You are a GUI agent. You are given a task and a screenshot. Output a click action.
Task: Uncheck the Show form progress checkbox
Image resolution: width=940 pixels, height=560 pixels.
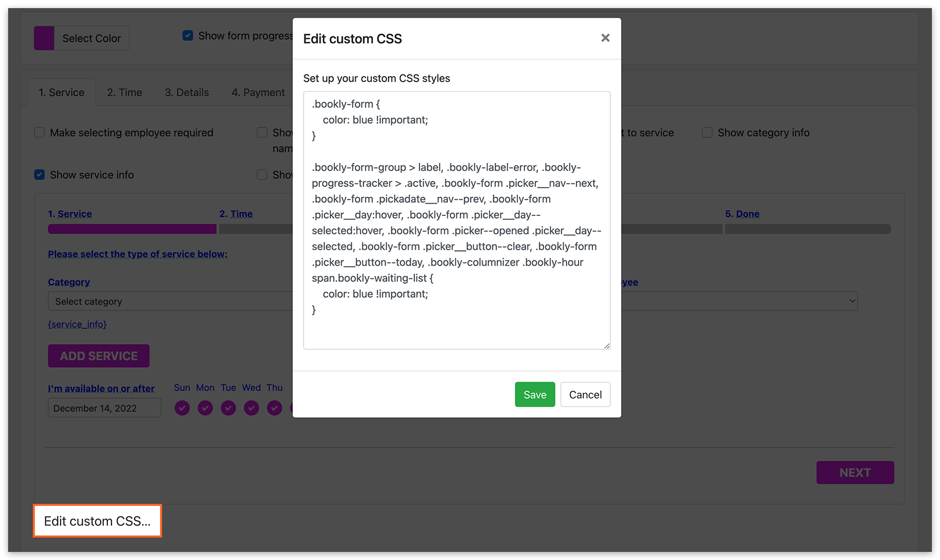point(188,35)
